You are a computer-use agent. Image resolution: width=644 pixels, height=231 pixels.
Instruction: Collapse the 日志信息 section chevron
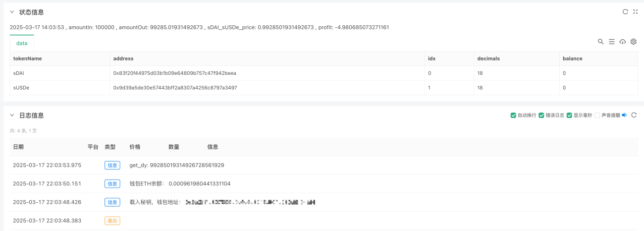[12, 115]
